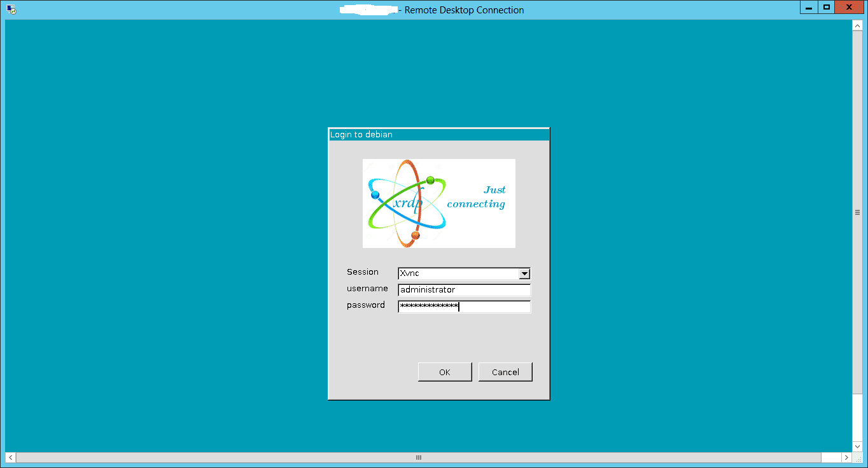
Task: Close the Remote Desktop Connection window
Action: [849, 7]
